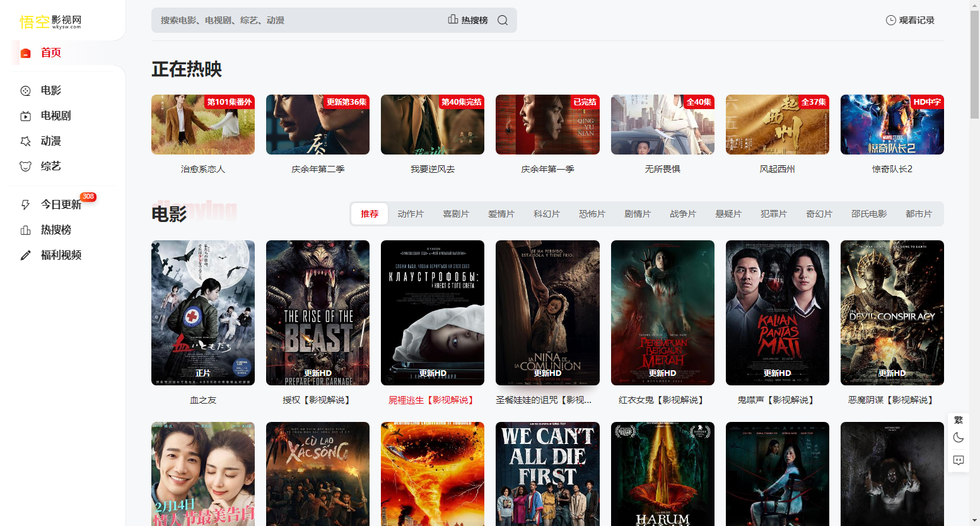The height and width of the screenshot is (526, 980).
Task: Click the 悟空影视网 site logo
Action: pyautogui.click(x=50, y=22)
